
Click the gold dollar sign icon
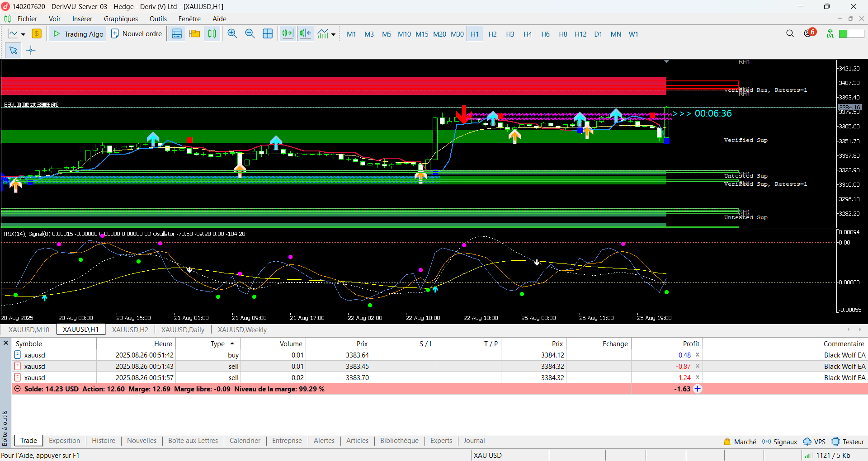click(x=37, y=34)
